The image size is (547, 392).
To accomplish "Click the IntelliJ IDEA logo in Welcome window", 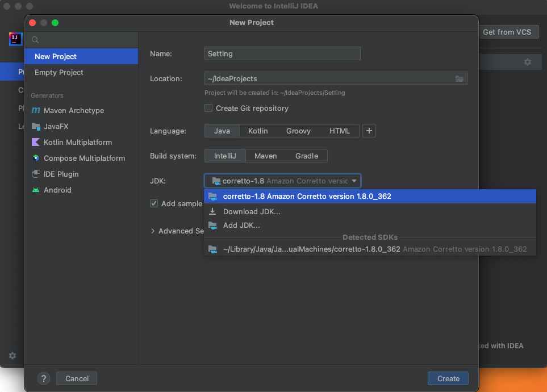I will pos(15,39).
